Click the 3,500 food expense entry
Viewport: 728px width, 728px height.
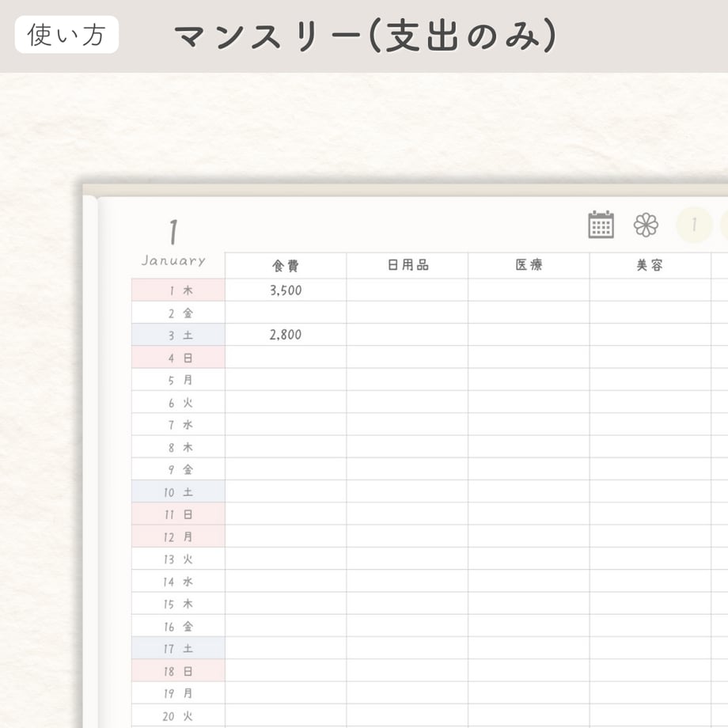(286, 290)
